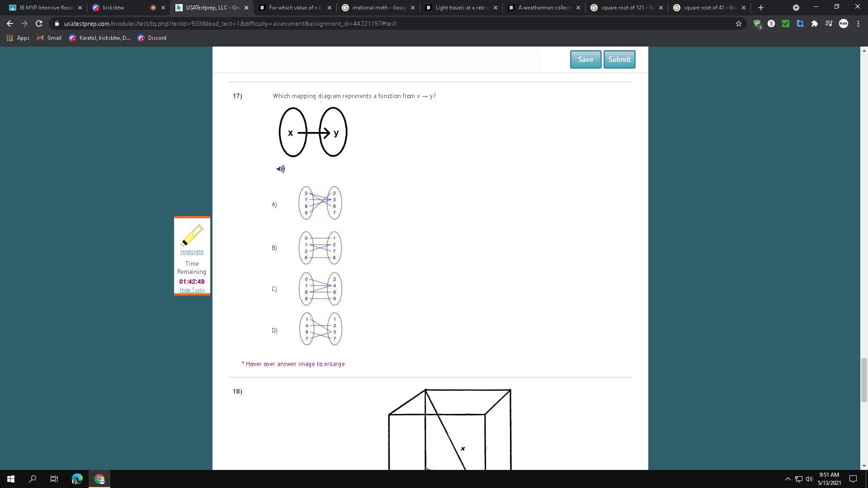Click the Apps bookmark grid icon

click(x=9, y=38)
